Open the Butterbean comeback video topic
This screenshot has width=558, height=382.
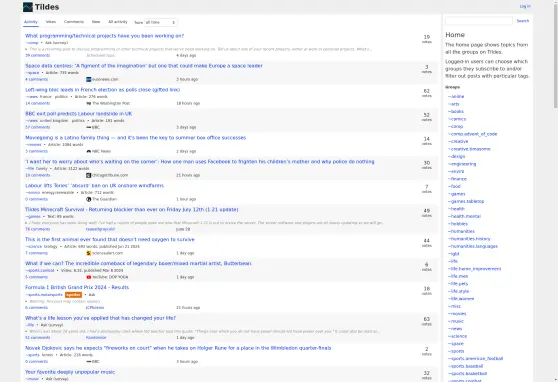(138, 263)
